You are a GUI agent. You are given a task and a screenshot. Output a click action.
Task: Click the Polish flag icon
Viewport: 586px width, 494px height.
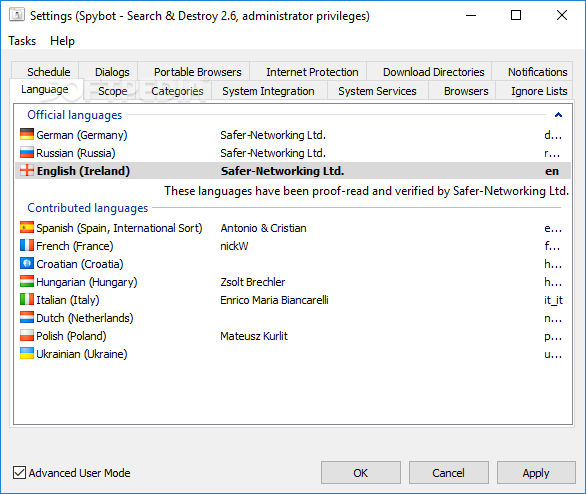(x=27, y=335)
